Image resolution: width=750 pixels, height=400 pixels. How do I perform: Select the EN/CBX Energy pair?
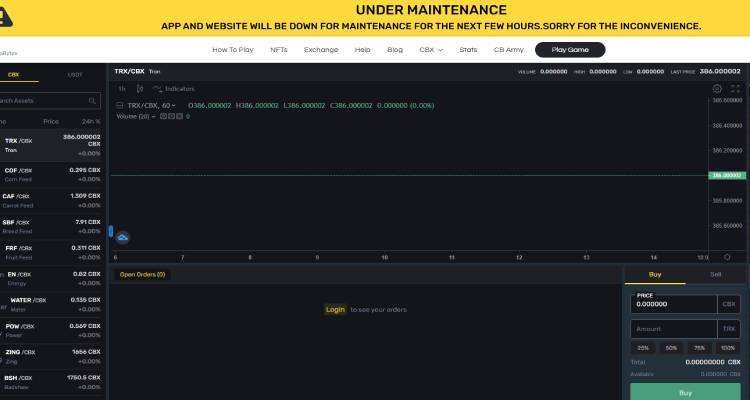click(x=52, y=278)
